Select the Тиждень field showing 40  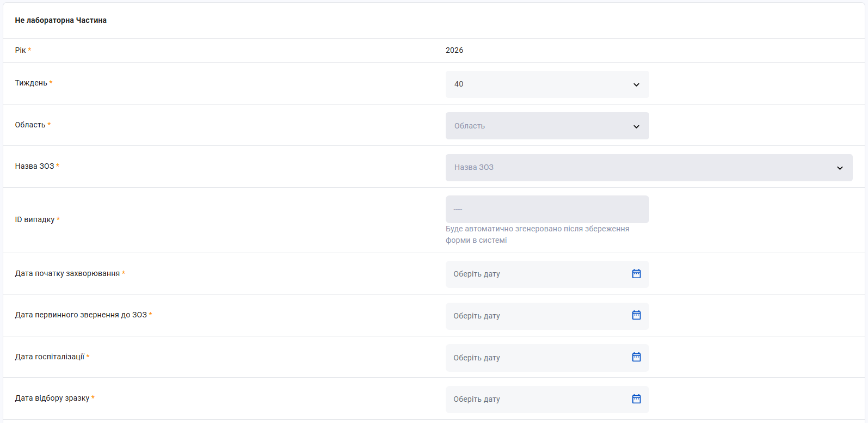[547, 84]
